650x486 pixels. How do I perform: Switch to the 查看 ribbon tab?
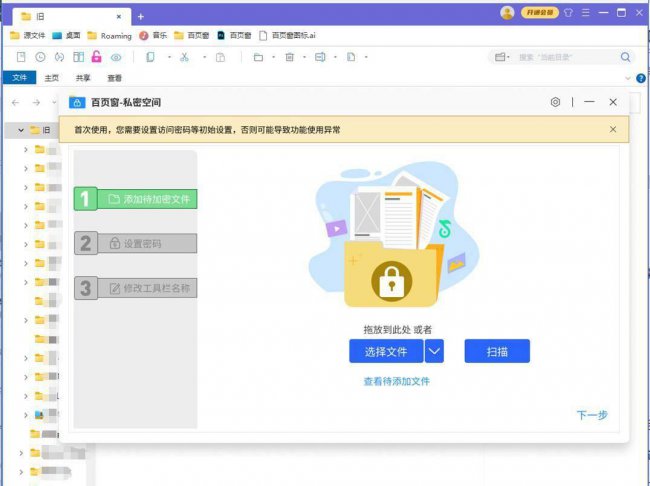114,78
